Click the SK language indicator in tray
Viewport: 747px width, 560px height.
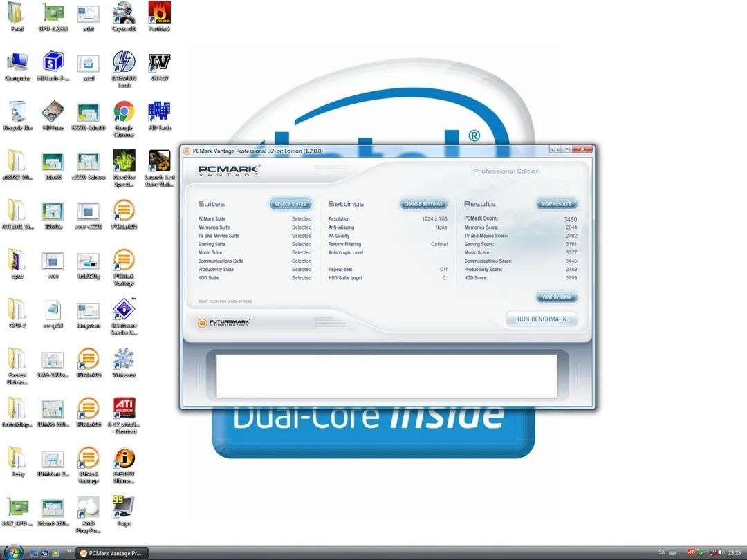pos(662,552)
